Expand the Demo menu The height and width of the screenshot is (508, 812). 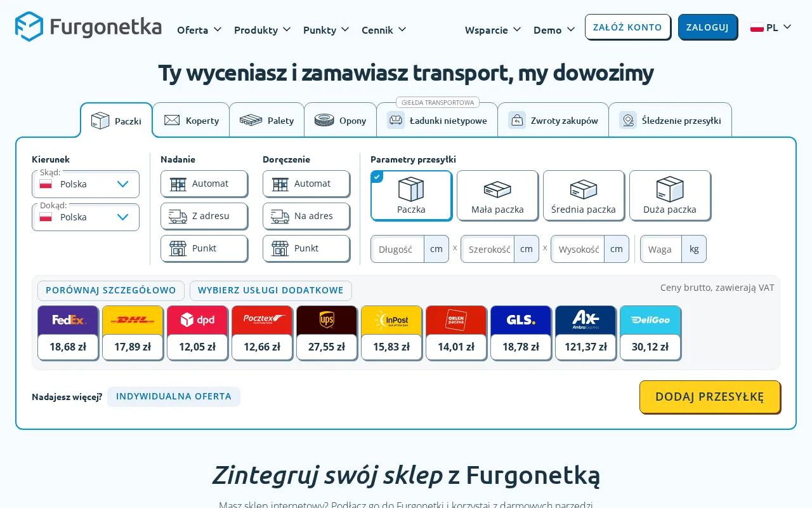(x=554, y=30)
